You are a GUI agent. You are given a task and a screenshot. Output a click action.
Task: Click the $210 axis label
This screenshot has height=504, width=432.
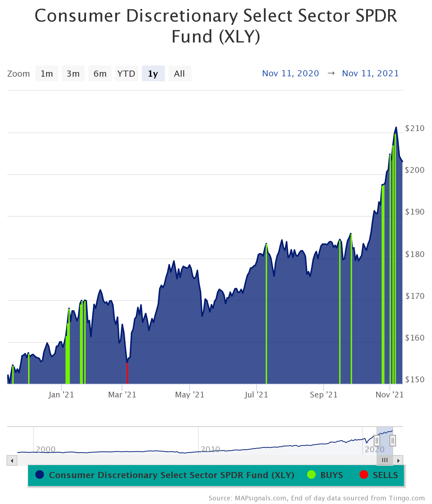tap(415, 128)
